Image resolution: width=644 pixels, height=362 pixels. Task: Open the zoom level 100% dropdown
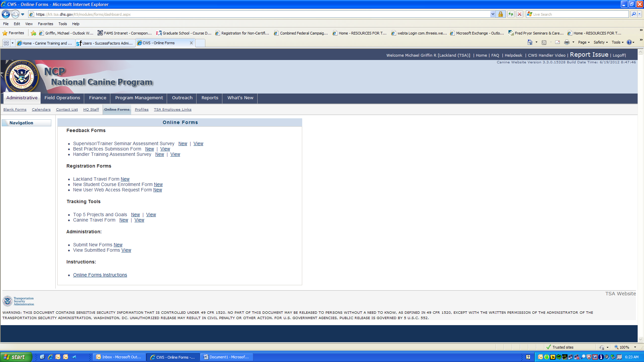pos(635,347)
